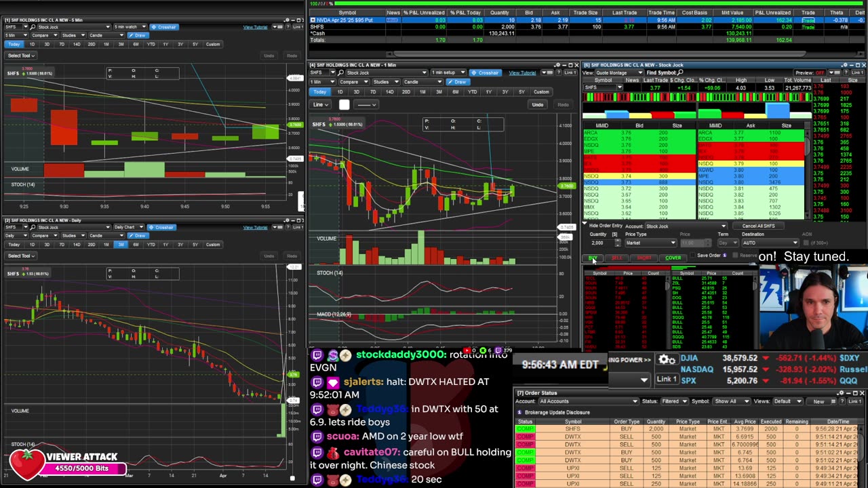Open the Destination AUTO dropdown
Image resolution: width=868 pixels, height=488 pixels.
[x=770, y=243]
